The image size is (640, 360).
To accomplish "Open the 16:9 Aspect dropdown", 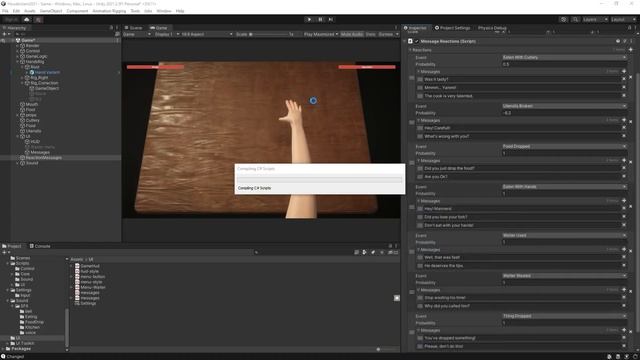I will tap(207, 34).
